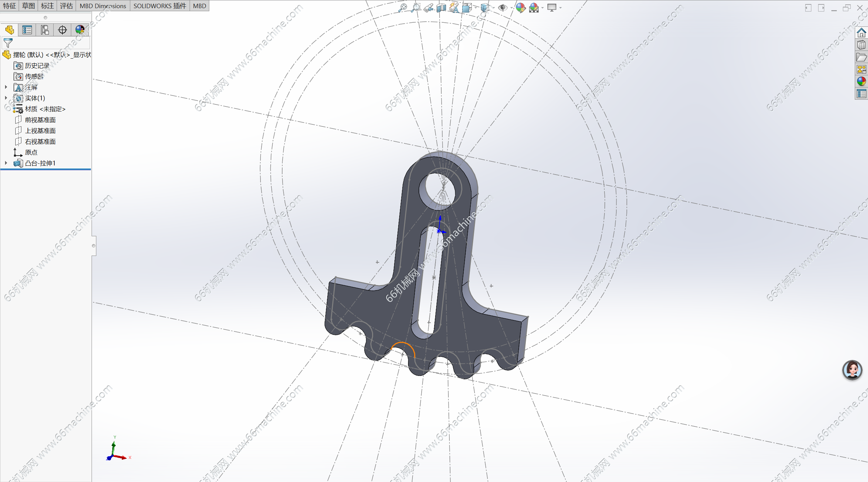Viewport: 868px width, 482px height.
Task: Open the MBD tab
Action: 199,6
